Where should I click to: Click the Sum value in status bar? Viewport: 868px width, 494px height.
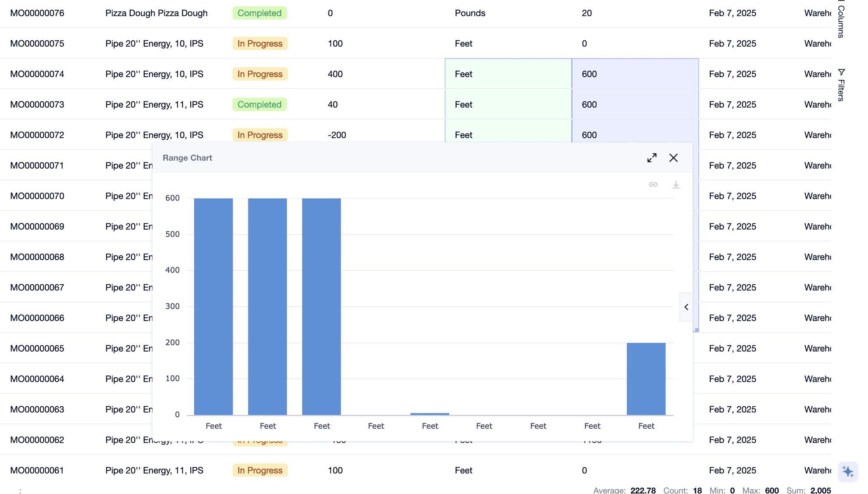coord(821,490)
